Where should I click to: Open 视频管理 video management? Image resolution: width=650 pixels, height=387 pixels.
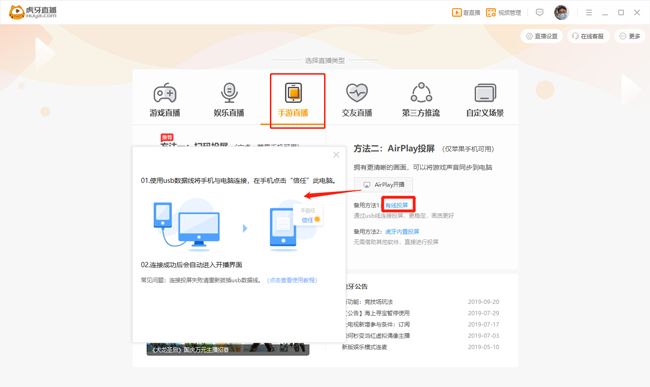[x=503, y=12]
